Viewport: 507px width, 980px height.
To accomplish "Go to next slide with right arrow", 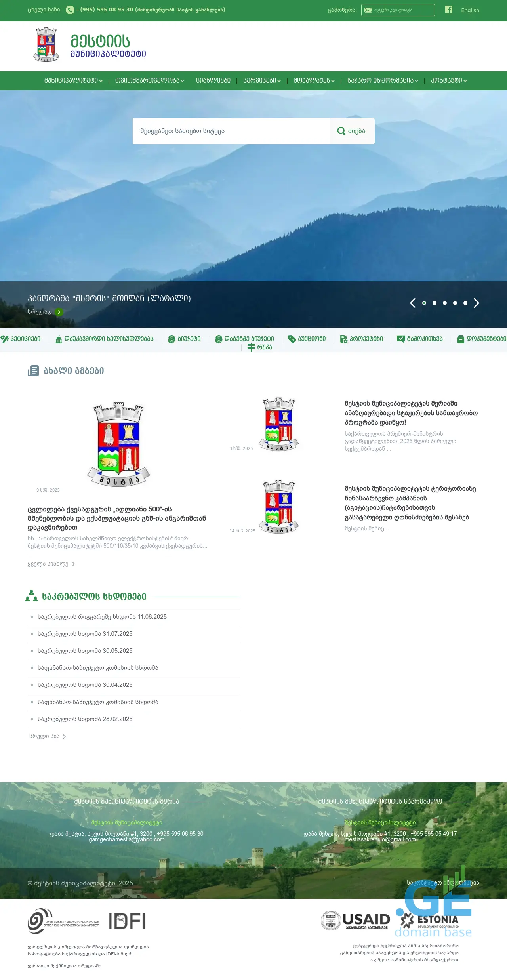I will click(477, 303).
